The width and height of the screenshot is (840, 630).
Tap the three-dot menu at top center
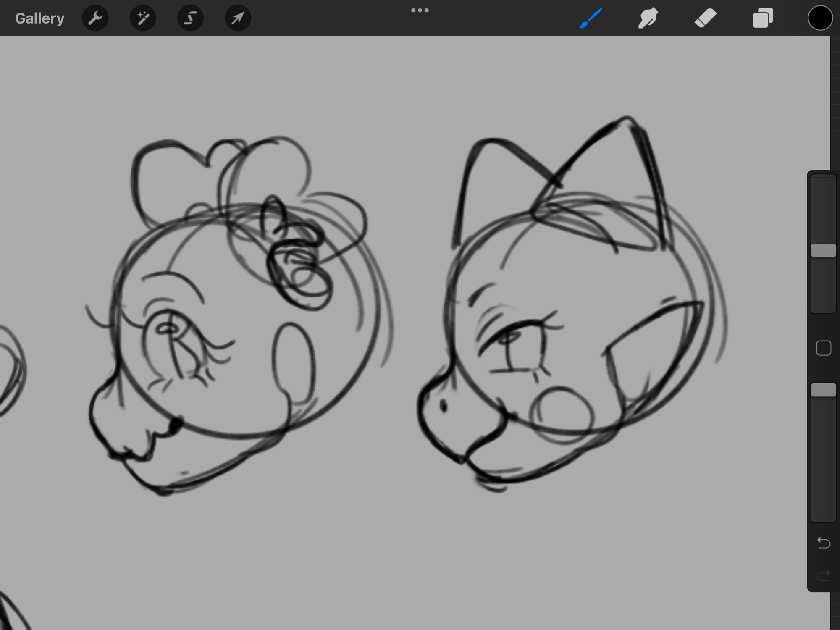[420, 10]
